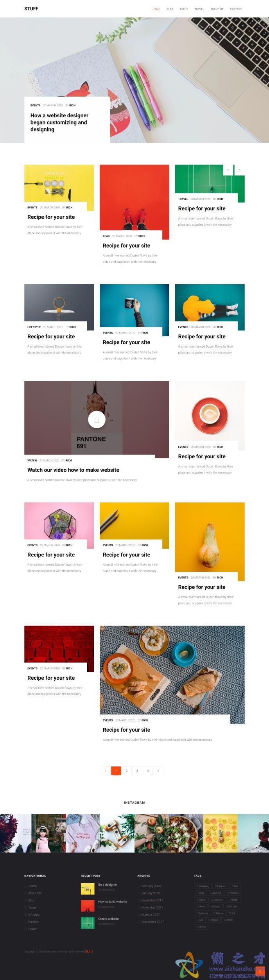Go to previous pagination page arrow
The image size is (269, 980).
106,770
